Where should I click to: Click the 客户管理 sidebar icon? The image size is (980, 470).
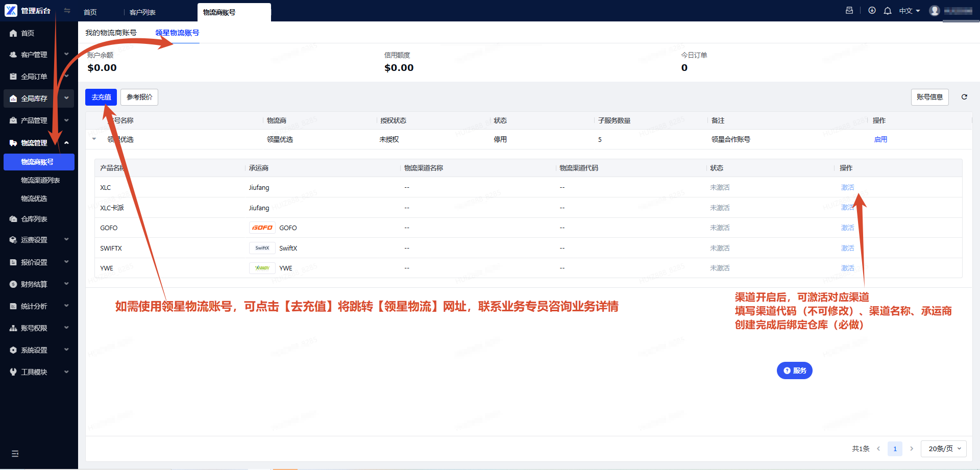(13, 55)
